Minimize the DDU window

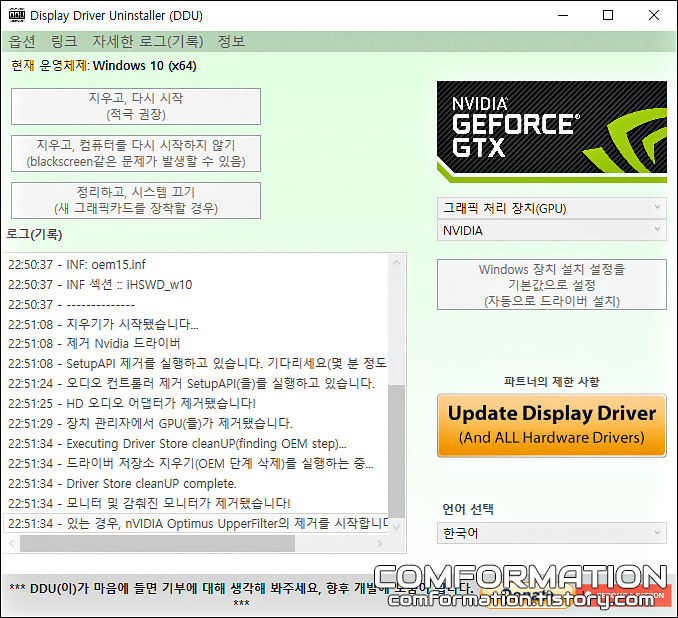563,15
